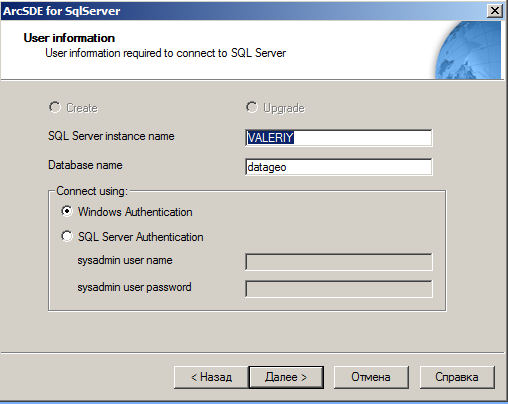Click the 'ArcSDE for SqlServer' title bar text
Screen dimensions: 508x404
coord(62,11)
